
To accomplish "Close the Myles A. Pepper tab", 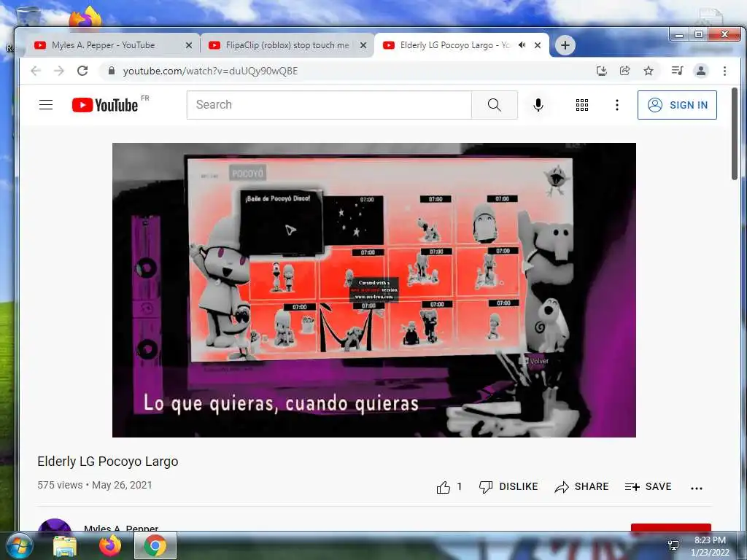I will pyautogui.click(x=189, y=45).
